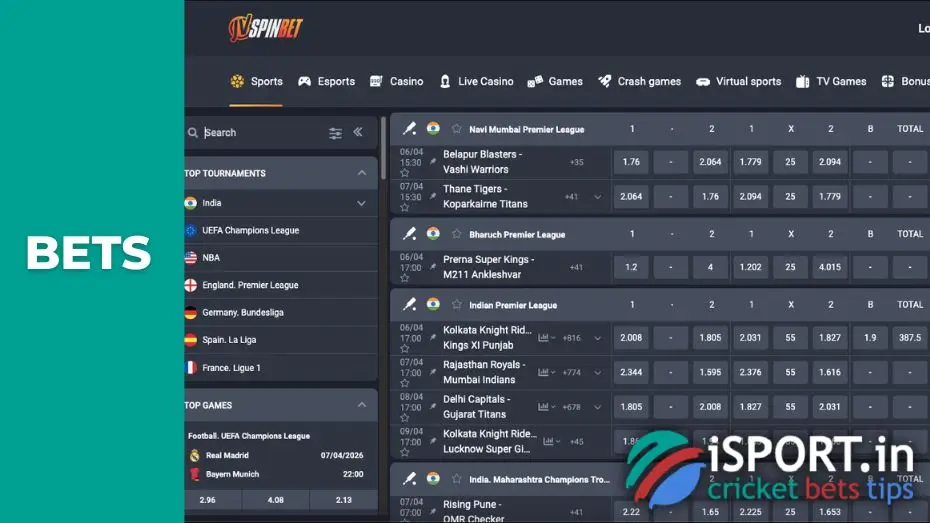The width and height of the screenshot is (930, 523).
Task: Bet on Gujarat Titans at 2.008
Action: pos(710,407)
